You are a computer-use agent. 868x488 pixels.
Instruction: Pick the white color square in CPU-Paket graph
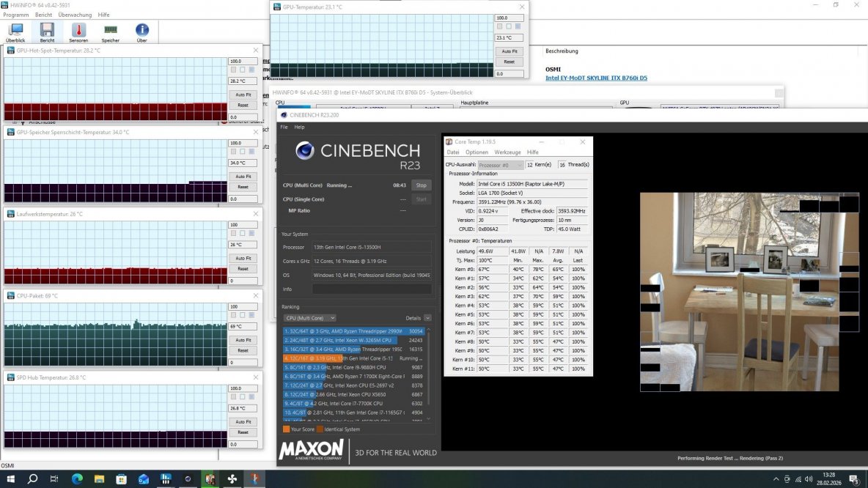coord(242,315)
